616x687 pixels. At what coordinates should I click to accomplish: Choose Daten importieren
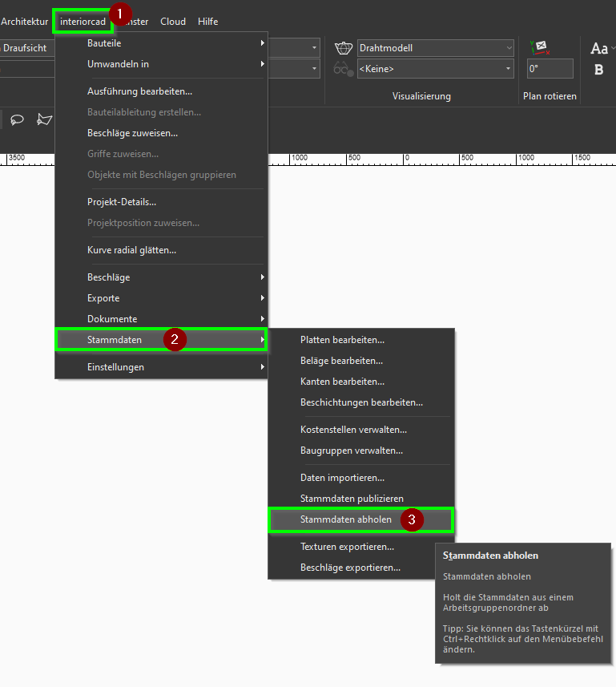tap(361, 478)
